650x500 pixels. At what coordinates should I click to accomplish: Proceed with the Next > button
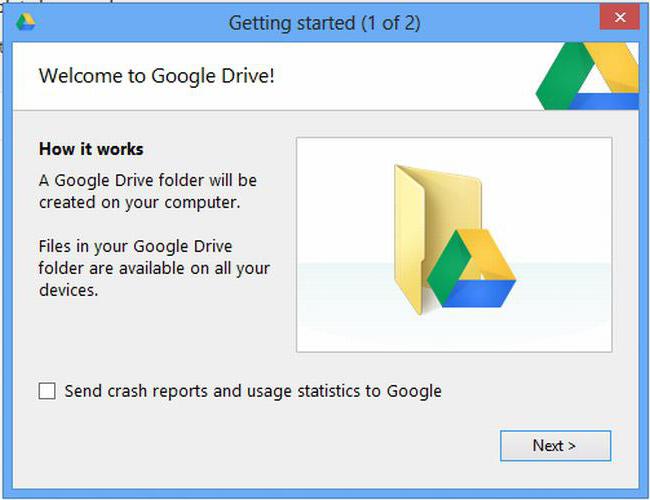(555, 446)
